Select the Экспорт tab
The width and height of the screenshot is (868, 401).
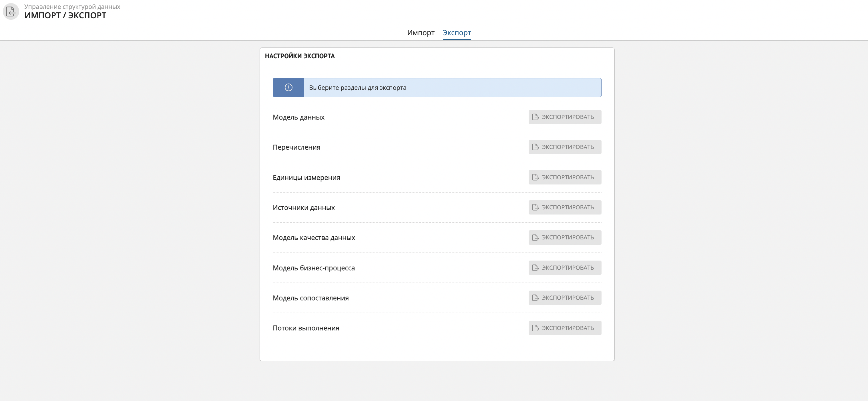pyautogui.click(x=457, y=33)
